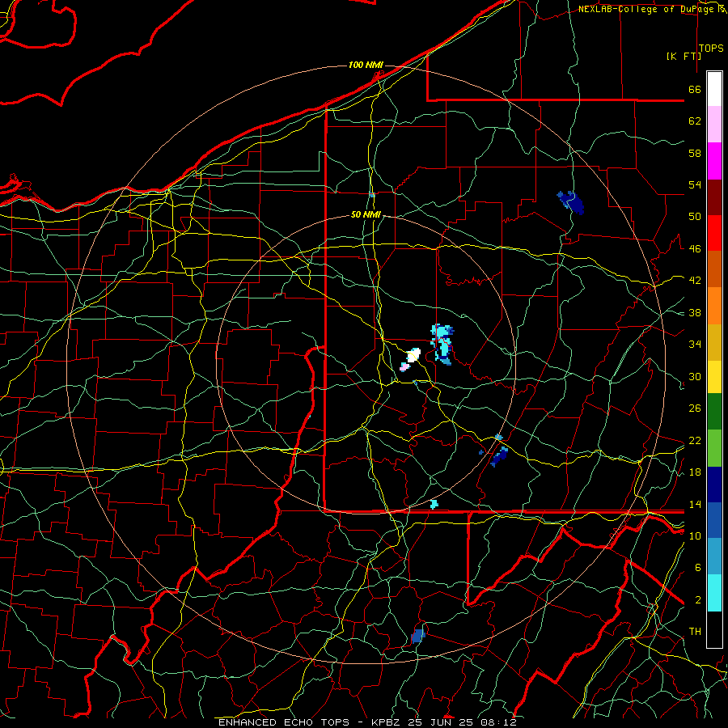728x728 pixels.
Task: Click the legend value '62'
Action: click(695, 121)
